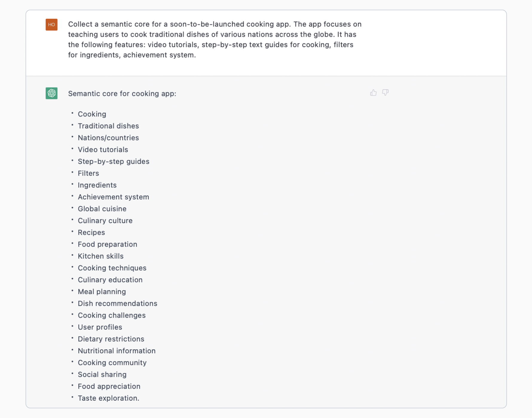Select the 'Kitchen skills' list entry

[100, 256]
